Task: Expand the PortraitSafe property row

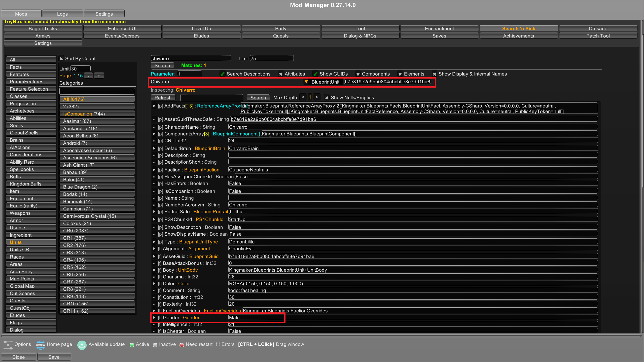Action: [x=154, y=212]
